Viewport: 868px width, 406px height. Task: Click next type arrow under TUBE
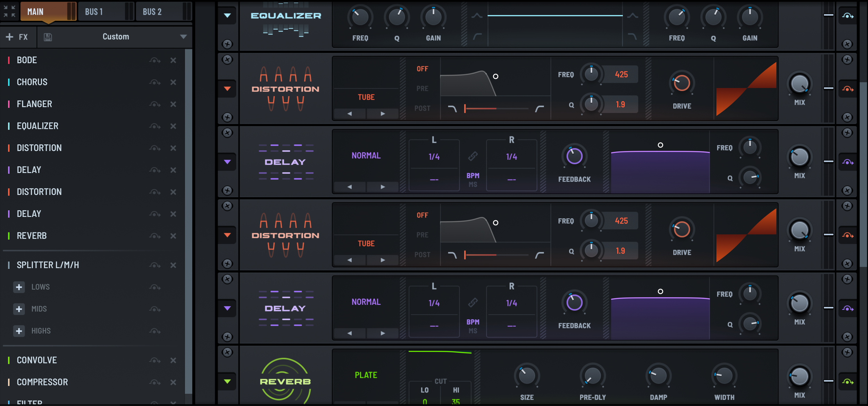point(383,114)
